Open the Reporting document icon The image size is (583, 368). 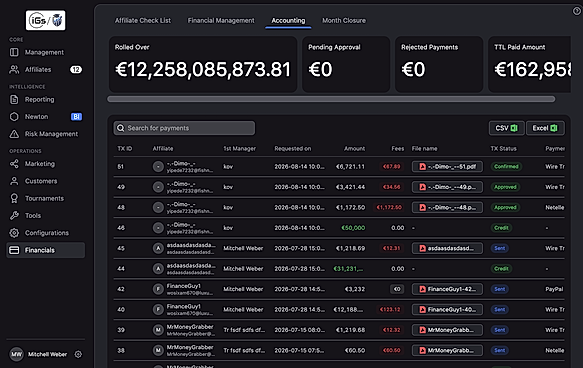tap(14, 99)
